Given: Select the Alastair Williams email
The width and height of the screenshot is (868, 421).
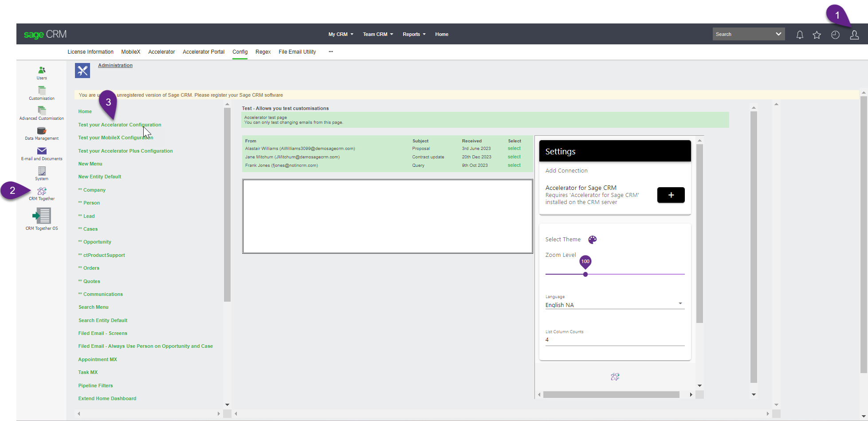Looking at the screenshot, I should pos(514,149).
